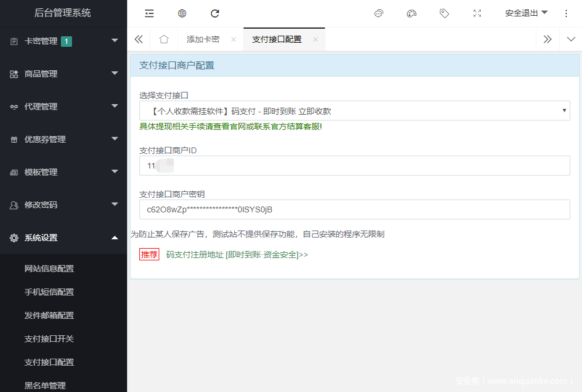This screenshot has height=392, width=582.
Task: Refresh the page with the reload icon
Action: 215,13
